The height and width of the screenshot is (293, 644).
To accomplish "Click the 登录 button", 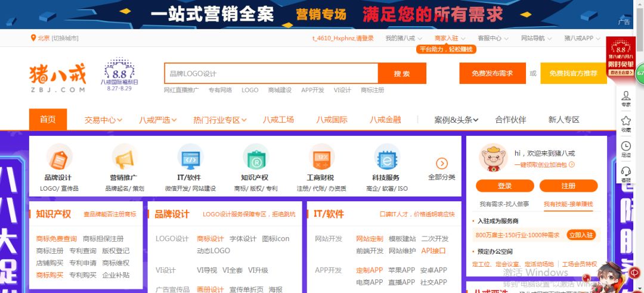I will point(505,186).
